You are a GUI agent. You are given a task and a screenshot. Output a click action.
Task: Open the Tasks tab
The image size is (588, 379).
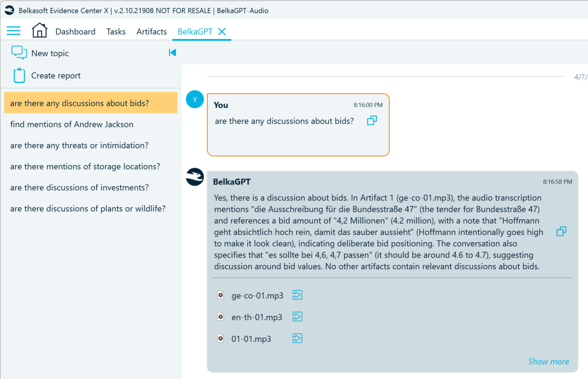[116, 32]
